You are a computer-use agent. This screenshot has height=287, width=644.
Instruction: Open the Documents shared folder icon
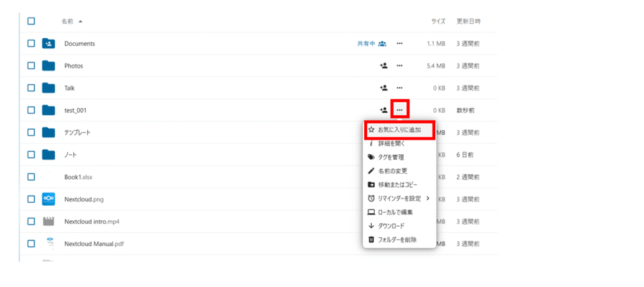48,43
